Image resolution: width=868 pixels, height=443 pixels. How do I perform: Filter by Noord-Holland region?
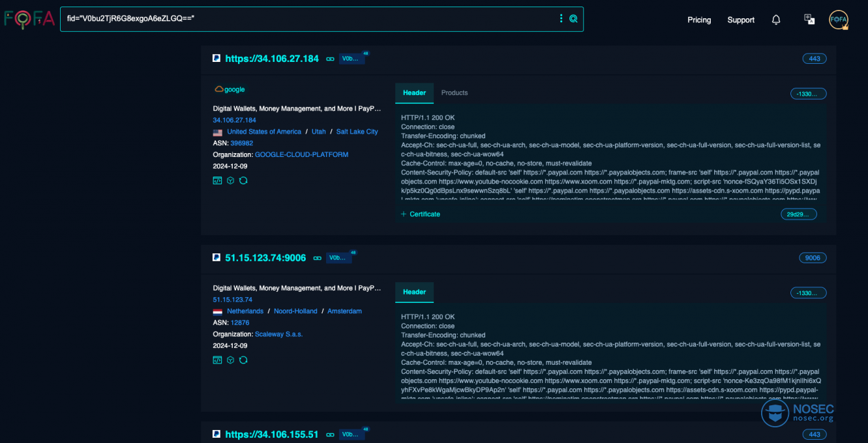click(295, 311)
